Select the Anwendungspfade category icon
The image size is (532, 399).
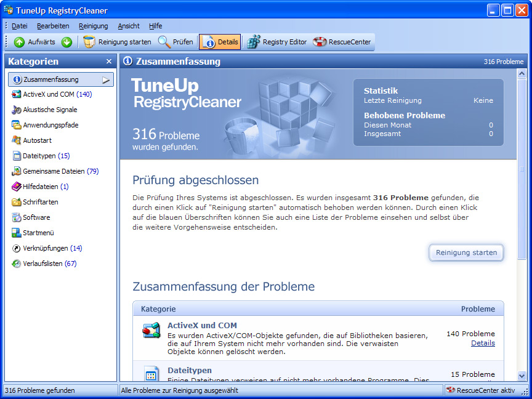(16, 125)
